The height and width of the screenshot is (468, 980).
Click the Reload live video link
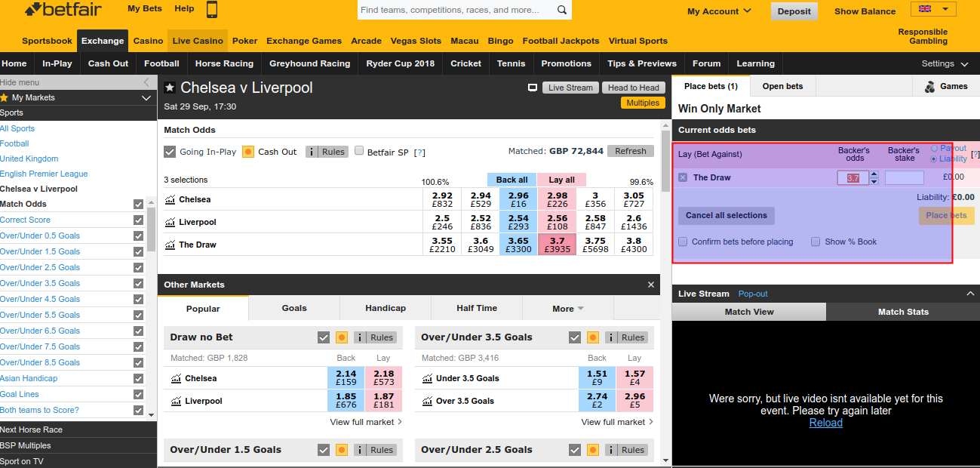(x=826, y=423)
